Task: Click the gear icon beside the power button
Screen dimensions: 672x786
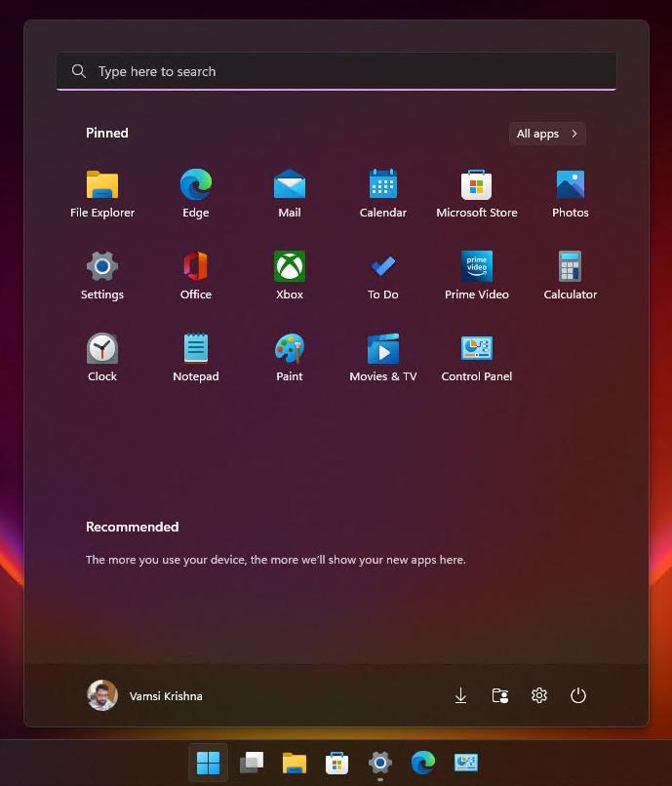Action: tap(539, 695)
